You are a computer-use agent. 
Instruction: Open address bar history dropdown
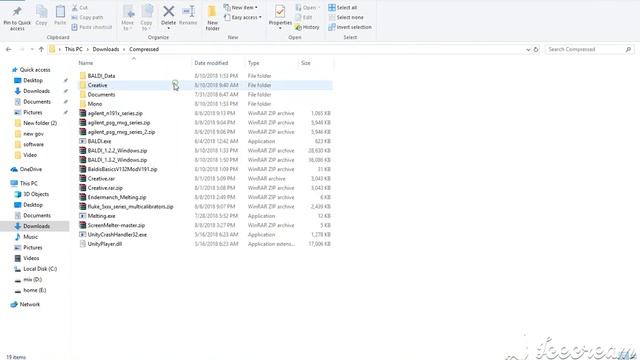pyautogui.click(x=528, y=49)
